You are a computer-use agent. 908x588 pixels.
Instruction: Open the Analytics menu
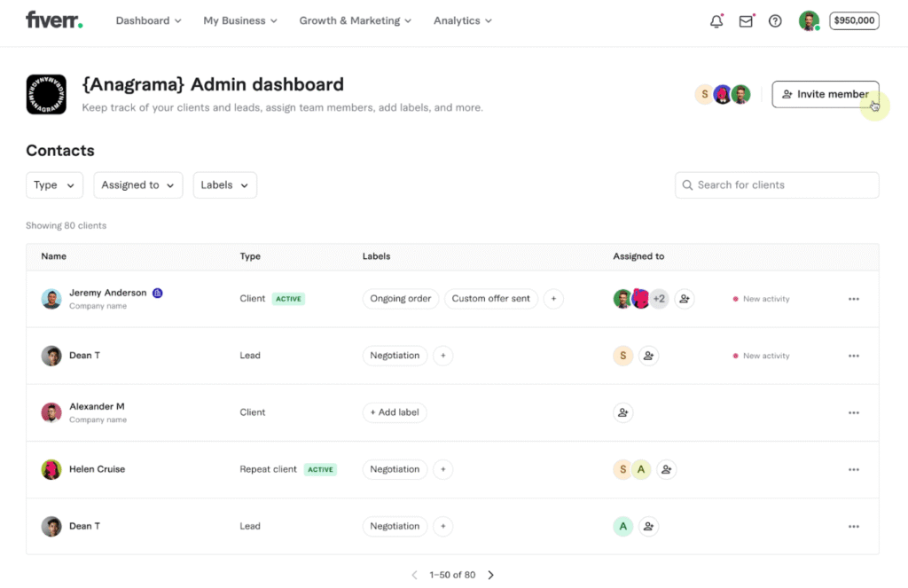coord(462,20)
